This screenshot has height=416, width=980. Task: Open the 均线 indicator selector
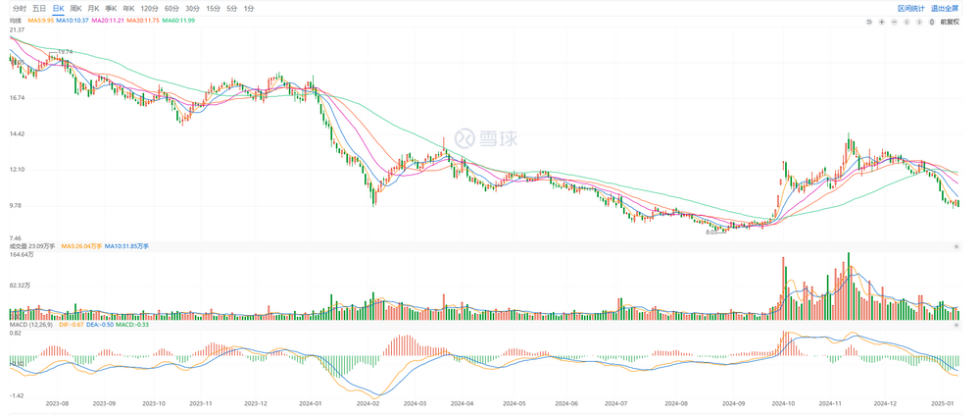(15, 22)
